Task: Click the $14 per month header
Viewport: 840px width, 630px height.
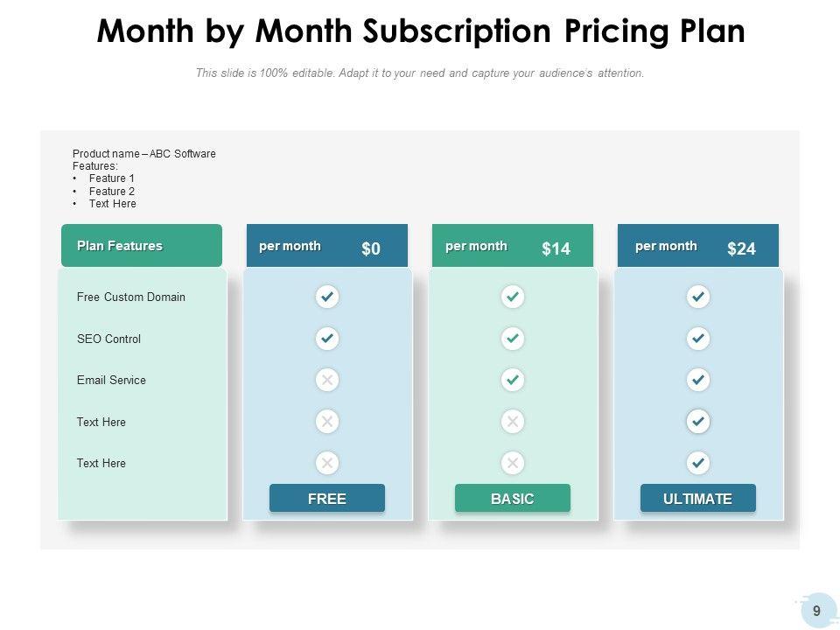Action: tap(513, 247)
